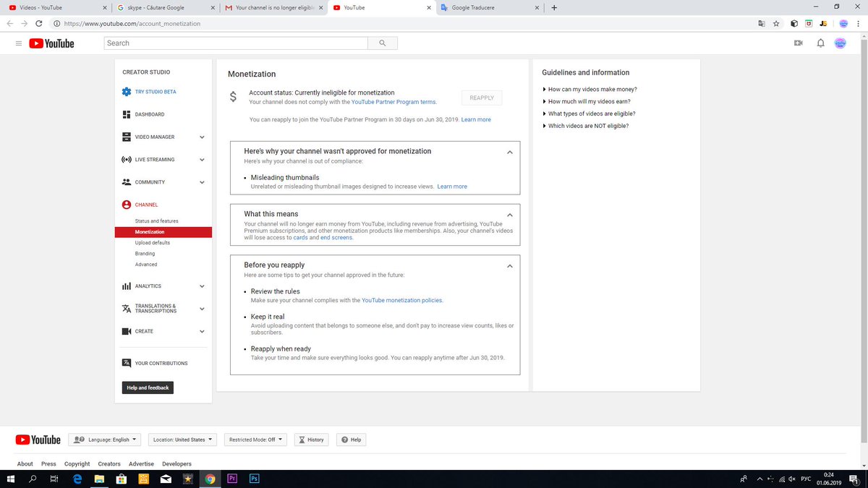Click the Channel person icon
This screenshot has width=868, height=488.
click(x=127, y=205)
